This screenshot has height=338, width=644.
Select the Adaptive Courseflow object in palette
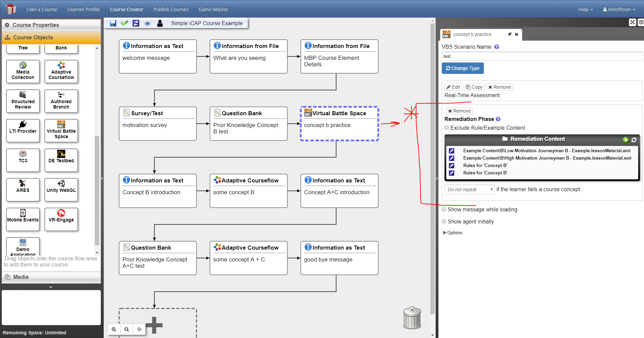pos(61,72)
